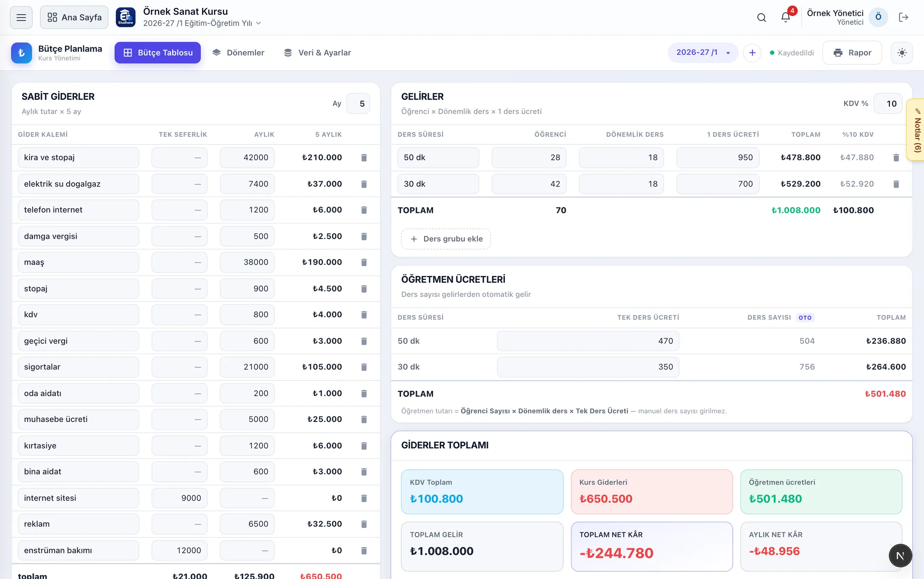Expand the Eğitim-Öğretim Yılı selector
Viewport: 924px width, 579px height.
click(202, 23)
